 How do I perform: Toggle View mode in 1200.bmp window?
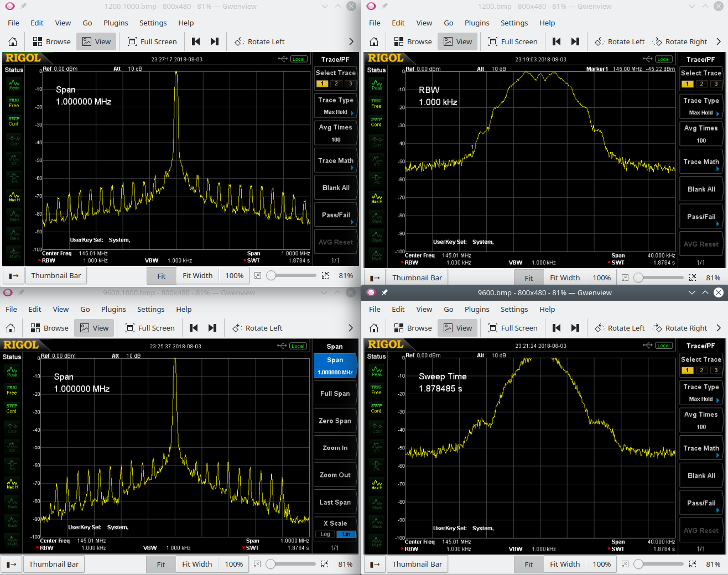(x=457, y=41)
